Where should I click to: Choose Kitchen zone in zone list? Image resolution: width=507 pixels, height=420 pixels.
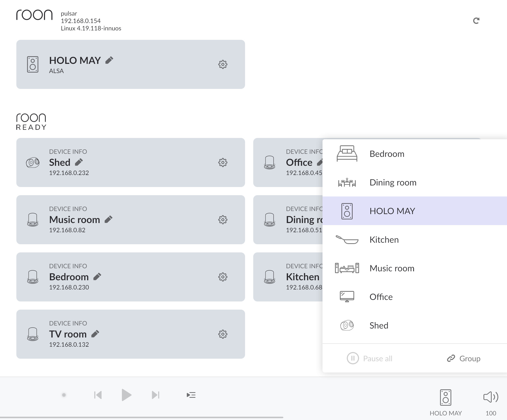(x=384, y=240)
